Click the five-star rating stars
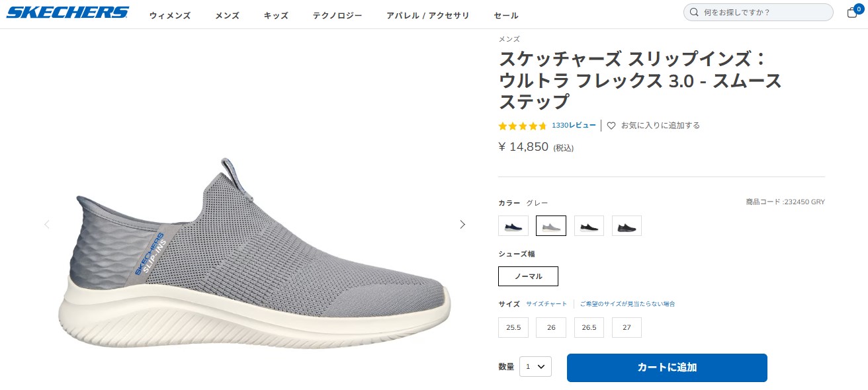This screenshot has width=868, height=390. click(522, 126)
